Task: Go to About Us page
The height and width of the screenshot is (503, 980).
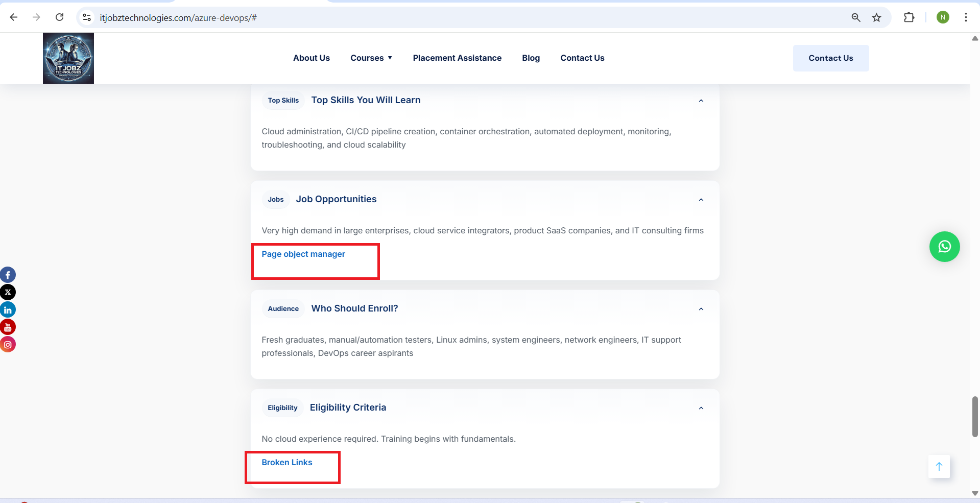Action: pos(311,58)
